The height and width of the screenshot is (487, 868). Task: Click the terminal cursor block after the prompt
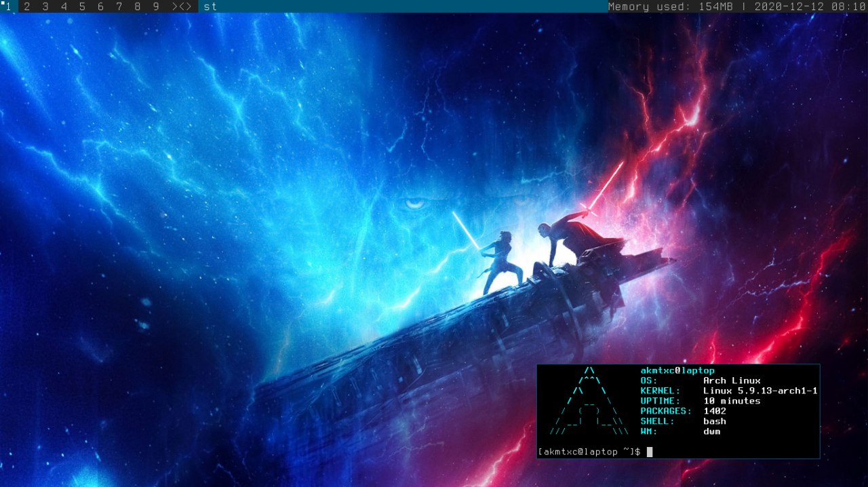tap(649, 452)
